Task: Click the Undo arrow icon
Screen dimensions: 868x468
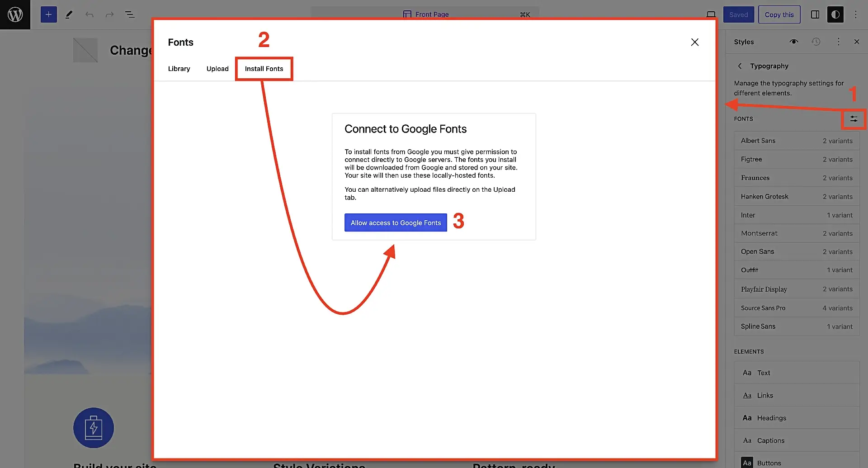Action: [89, 14]
